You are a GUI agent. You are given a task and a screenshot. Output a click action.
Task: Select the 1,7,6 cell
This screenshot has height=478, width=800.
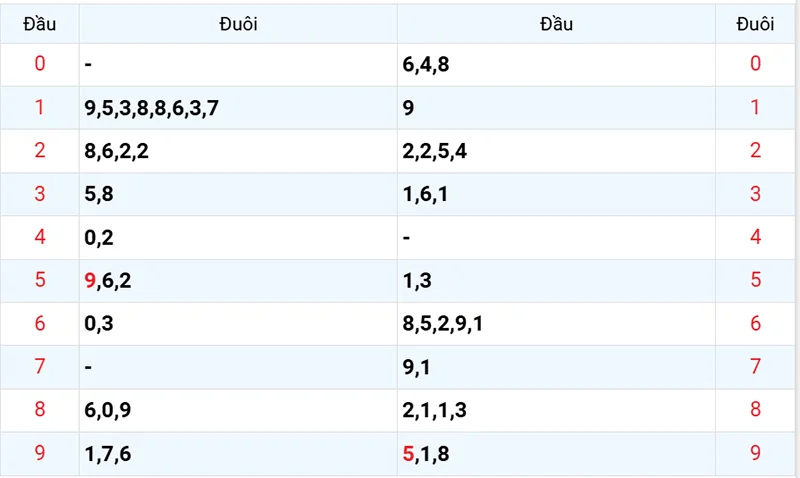pyautogui.click(x=109, y=454)
